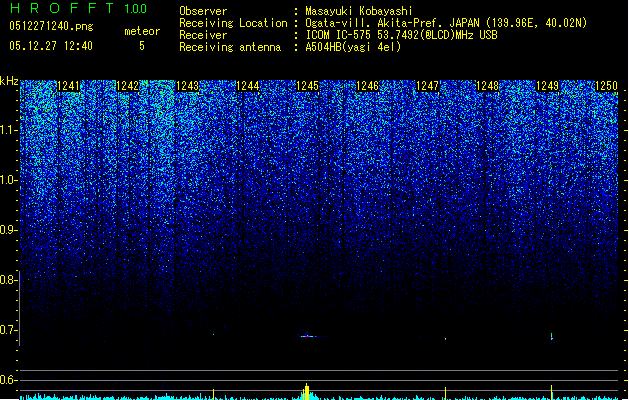Click the 1.1 kHz axis label
The width and height of the screenshot is (629, 400).
pyautogui.click(x=9, y=130)
